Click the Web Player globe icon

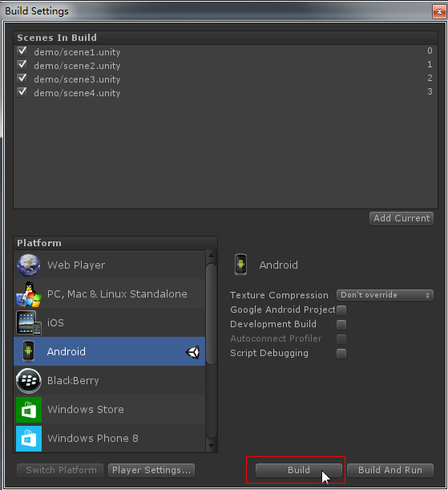point(28,265)
